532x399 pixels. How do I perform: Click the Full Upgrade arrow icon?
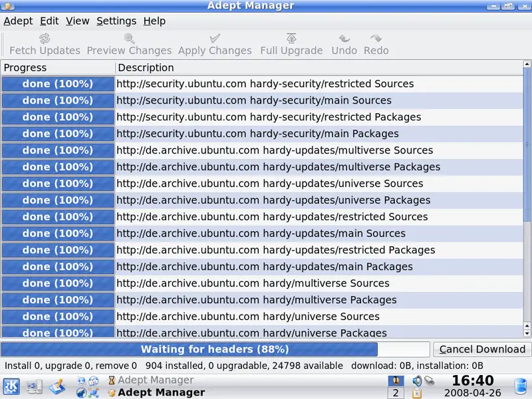click(x=291, y=39)
